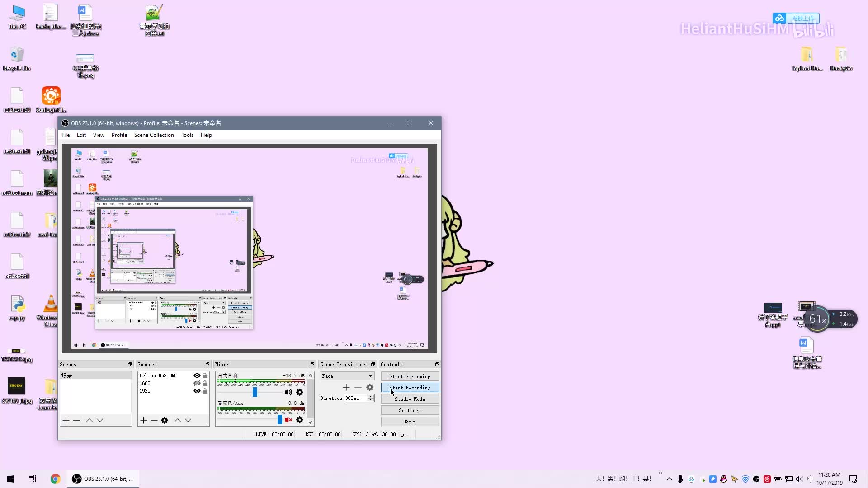Open 麦克风/Aux mixer settings gear
868x488 pixels.
tap(300, 420)
